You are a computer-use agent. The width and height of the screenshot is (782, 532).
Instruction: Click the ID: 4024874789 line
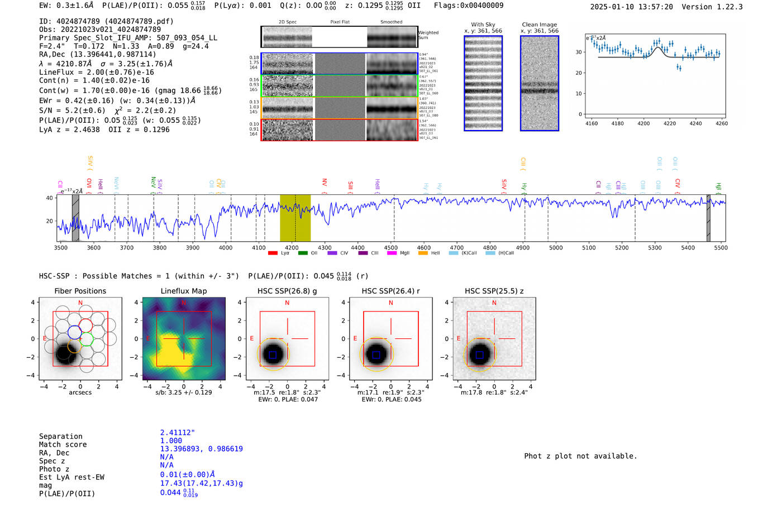(106, 21)
